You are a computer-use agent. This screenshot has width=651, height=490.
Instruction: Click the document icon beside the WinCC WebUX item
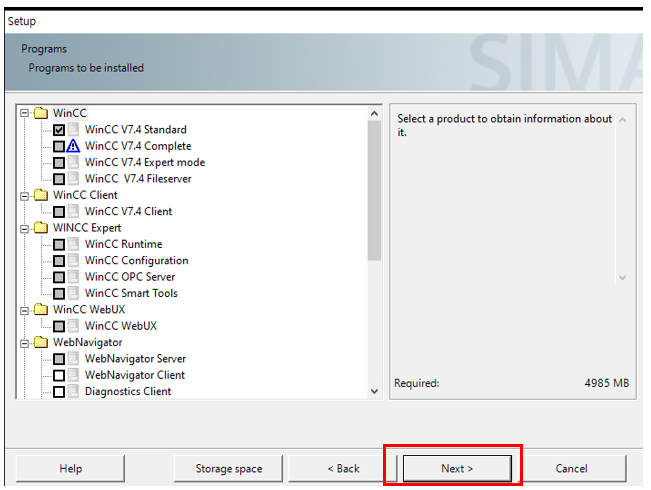(x=73, y=326)
